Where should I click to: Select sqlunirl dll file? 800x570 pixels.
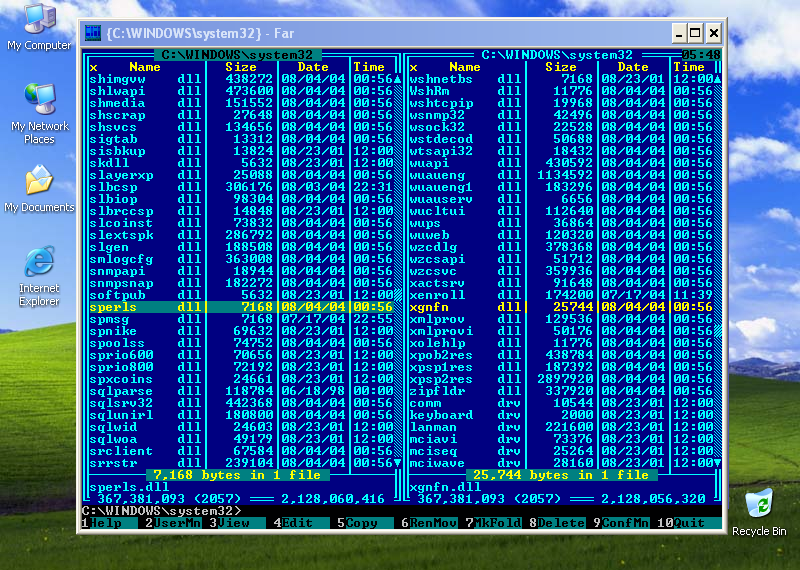point(241,415)
